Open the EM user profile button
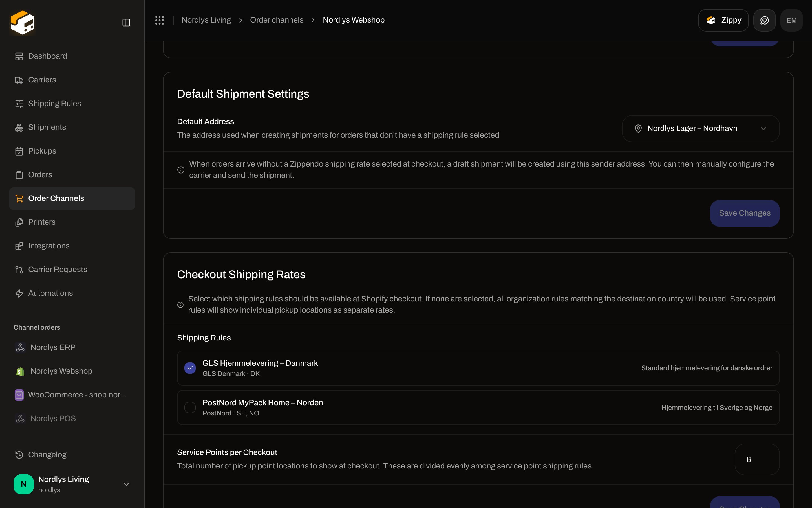 coord(791,20)
